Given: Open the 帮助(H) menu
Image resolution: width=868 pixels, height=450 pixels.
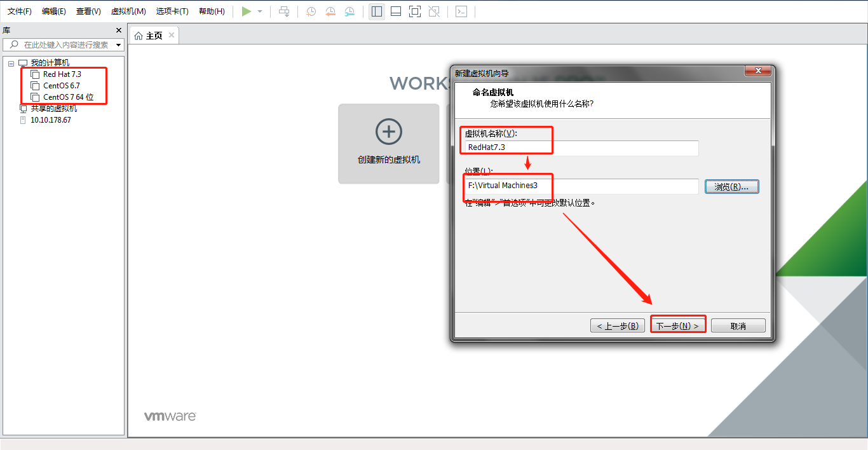Looking at the screenshot, I should click(x=212, y=11).
